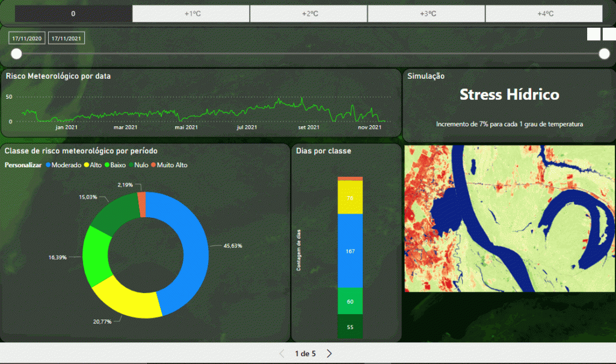This screenshot has height=364, width=616.
Task: Click the blue 167 days bar segment
Action: pyautogui.click(x=350, y=251)
